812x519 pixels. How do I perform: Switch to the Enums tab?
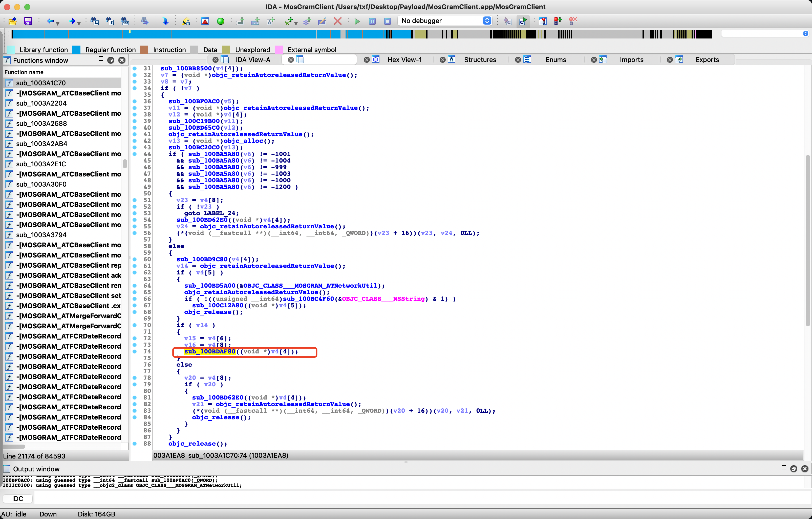coord(556,60)
